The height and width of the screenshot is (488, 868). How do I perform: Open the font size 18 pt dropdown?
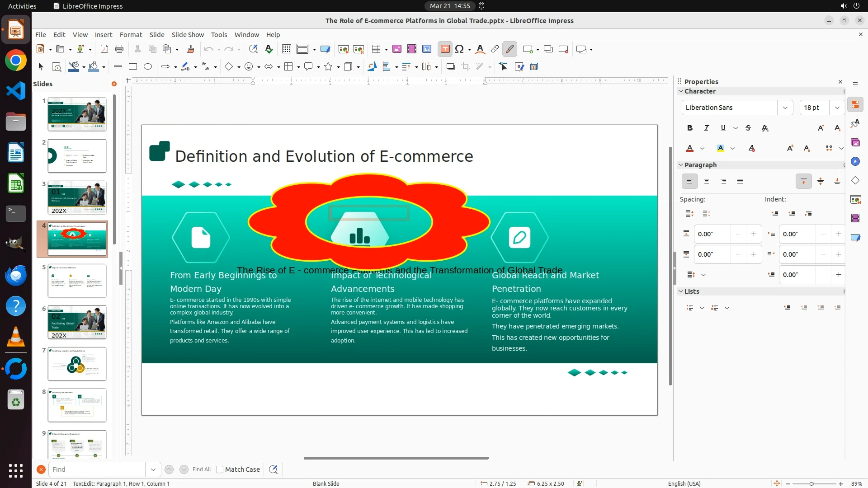tap(837, 108)
